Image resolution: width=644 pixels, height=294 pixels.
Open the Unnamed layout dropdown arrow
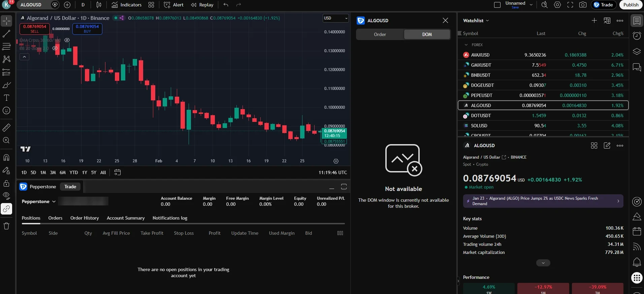coord(531,5)
